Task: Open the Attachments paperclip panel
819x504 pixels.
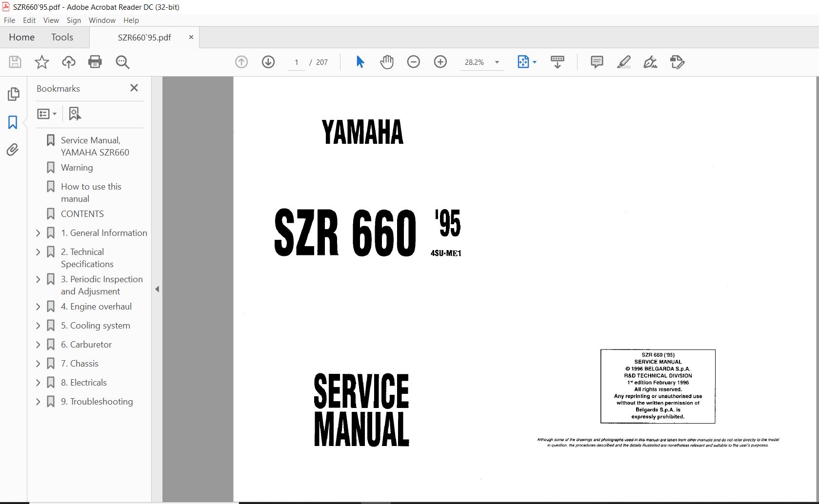Action: coord(13,150)
